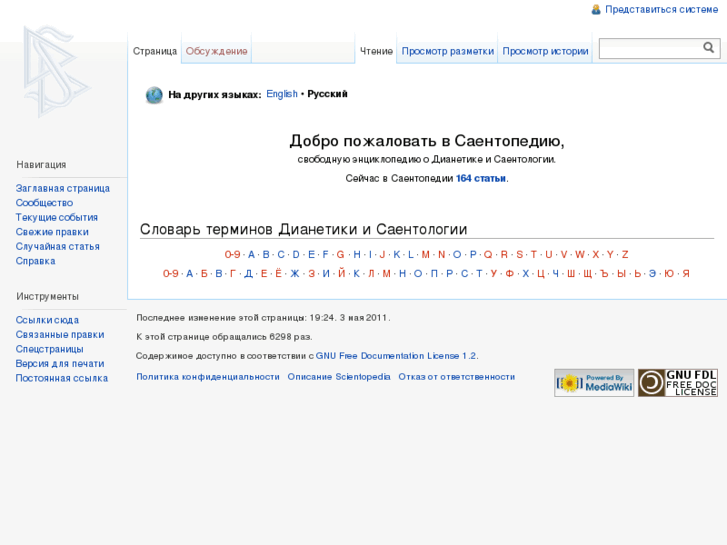This screenshot has height=545, width=727.
Task: Open Latin glossary letter S
Action: [519, 255]
